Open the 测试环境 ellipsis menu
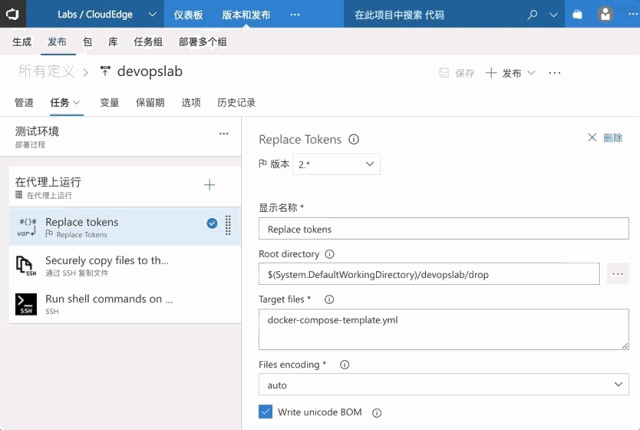640x430 pixels. (224, 134)
